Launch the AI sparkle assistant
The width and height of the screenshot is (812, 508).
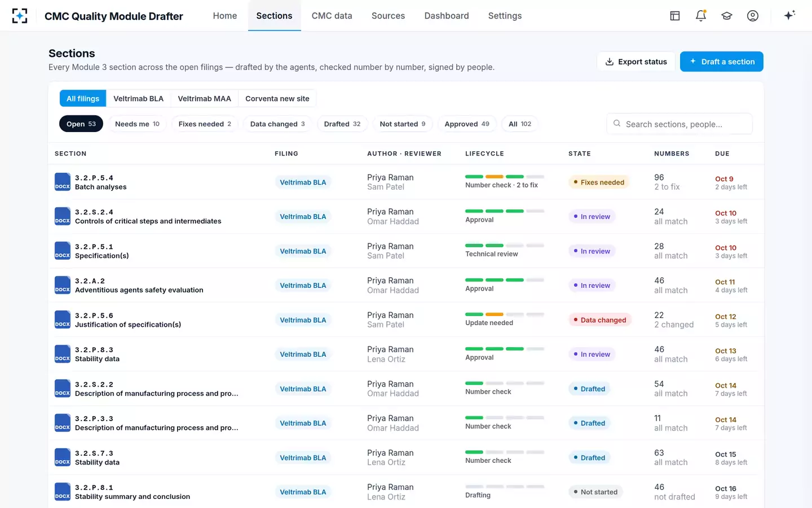789,15
